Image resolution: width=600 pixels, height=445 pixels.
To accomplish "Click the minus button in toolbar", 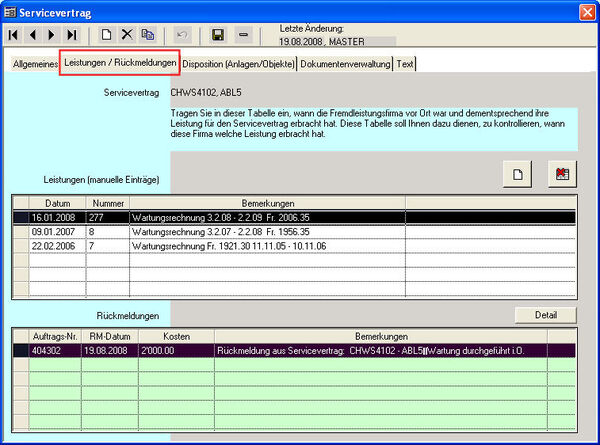I will tap(244, 34).
